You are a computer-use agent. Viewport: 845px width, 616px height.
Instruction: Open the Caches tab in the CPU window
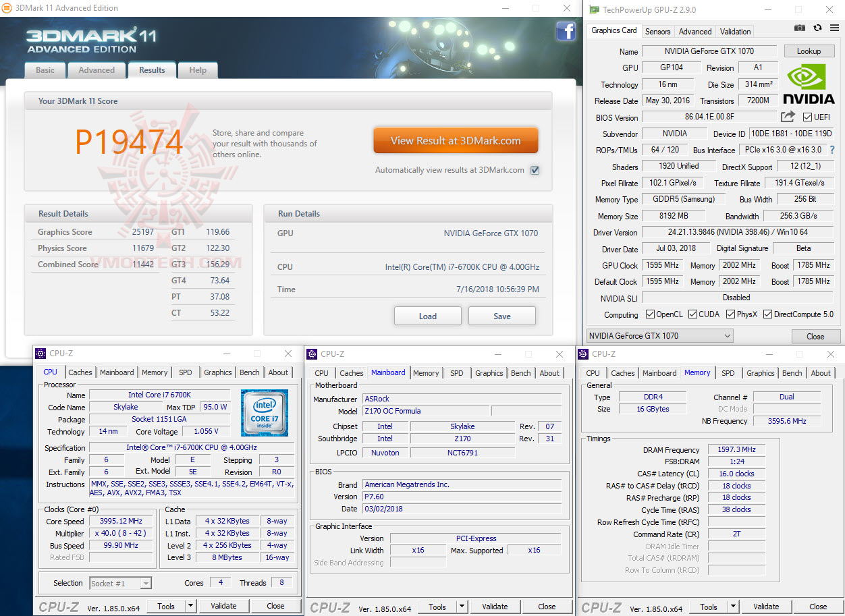coord(80,372)
